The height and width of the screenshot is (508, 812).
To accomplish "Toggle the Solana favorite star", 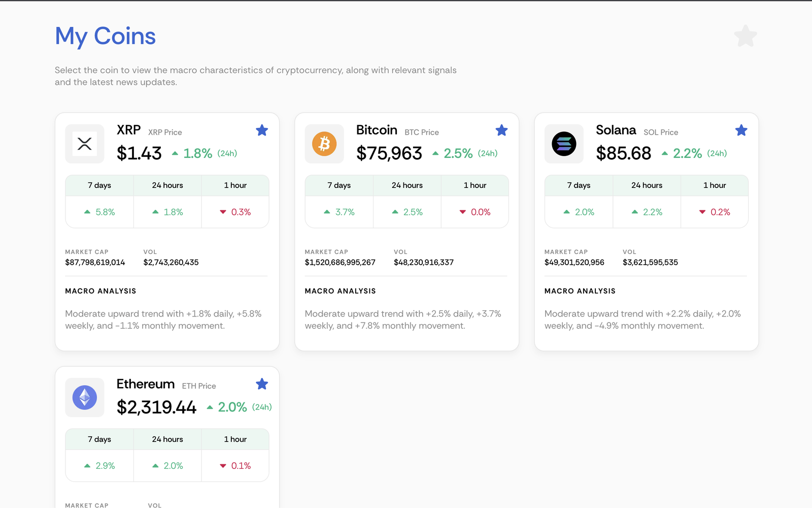I will coord(741,131).
